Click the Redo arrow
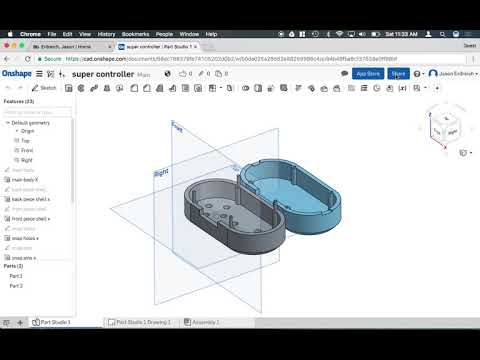Viewport: 480px width, 360px height. pos(20,88)
